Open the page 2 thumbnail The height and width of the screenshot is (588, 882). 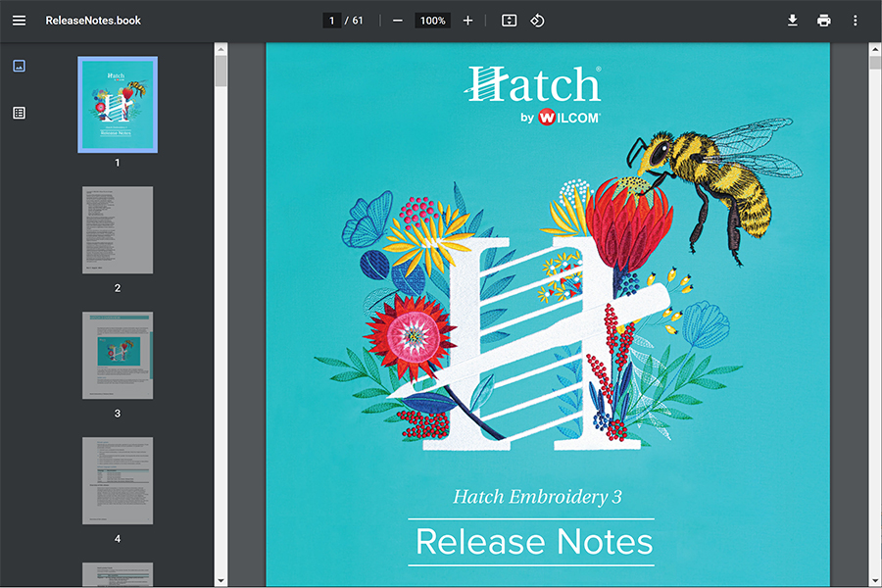click(118, 230)
